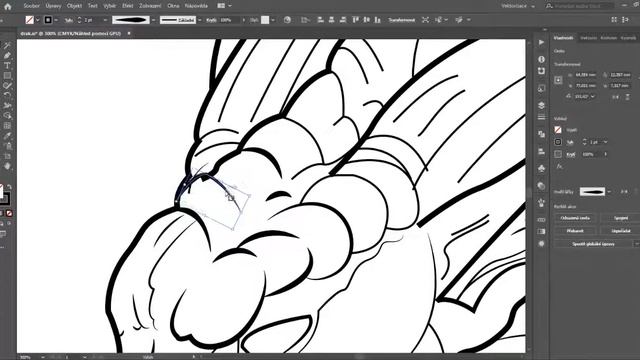This screenshot has height=360, width=640.
Task: Select the Type tool
Action: coord(7,66)
